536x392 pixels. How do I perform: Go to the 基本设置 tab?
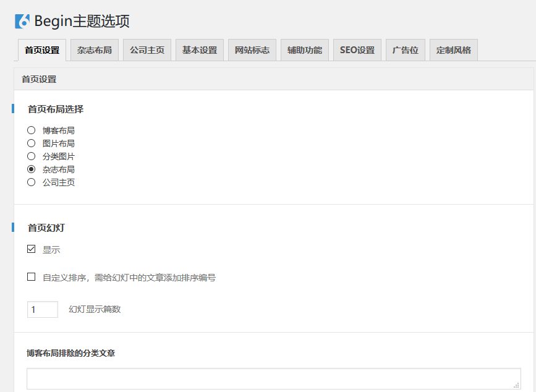click(199, 50)
